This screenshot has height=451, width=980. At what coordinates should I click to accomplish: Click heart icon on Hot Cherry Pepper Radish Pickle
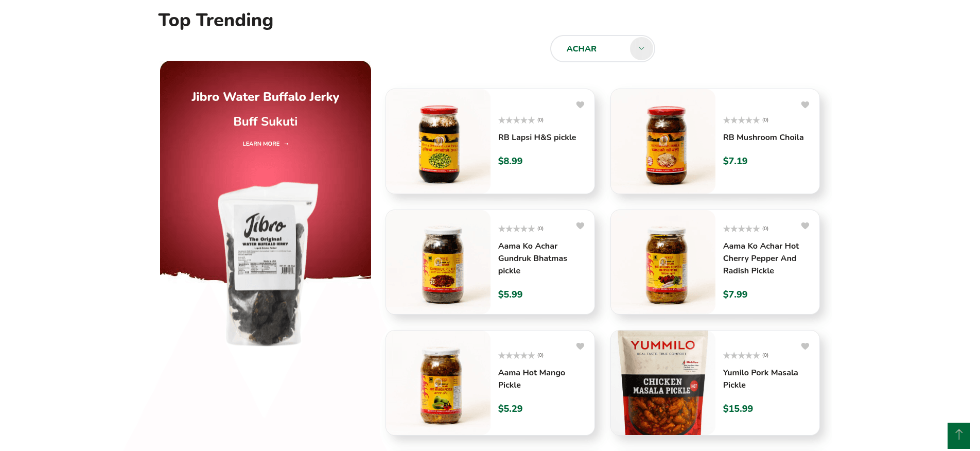tap(805, 225)
